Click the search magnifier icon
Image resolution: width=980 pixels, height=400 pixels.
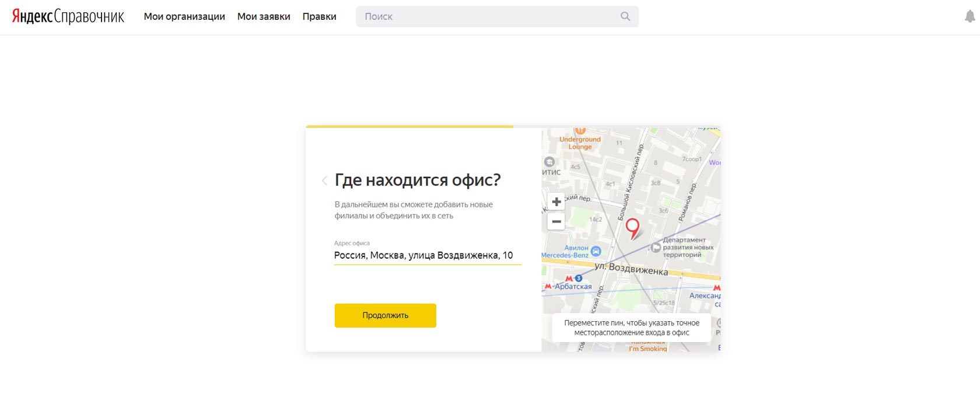tap(625, 16)
